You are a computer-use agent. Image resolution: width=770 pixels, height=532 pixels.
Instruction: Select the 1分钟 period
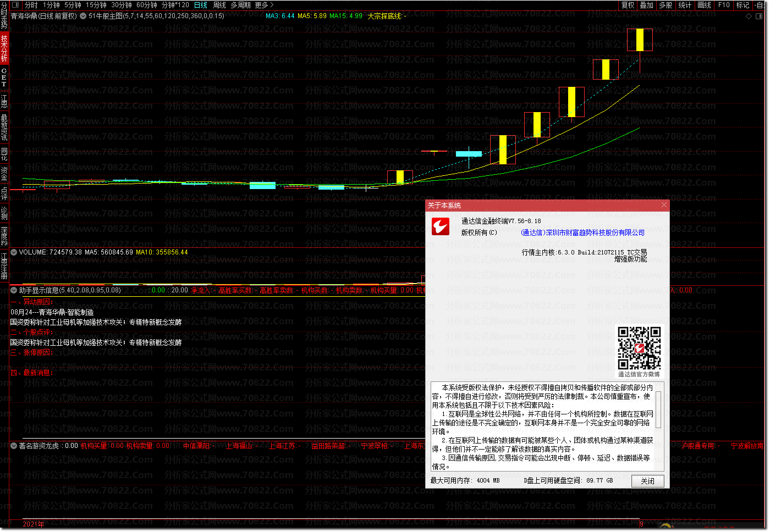point(51,5)
